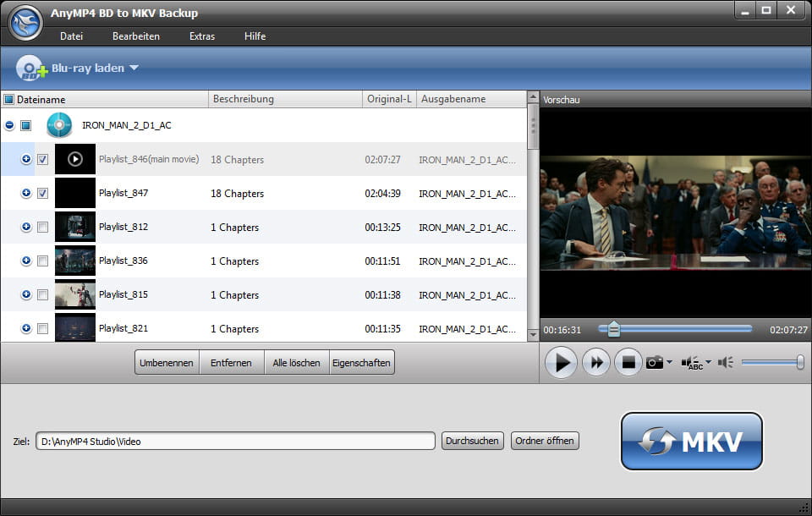812x516 pixels.
Task: Click the Original-L column header
Action: coord(389,99)
